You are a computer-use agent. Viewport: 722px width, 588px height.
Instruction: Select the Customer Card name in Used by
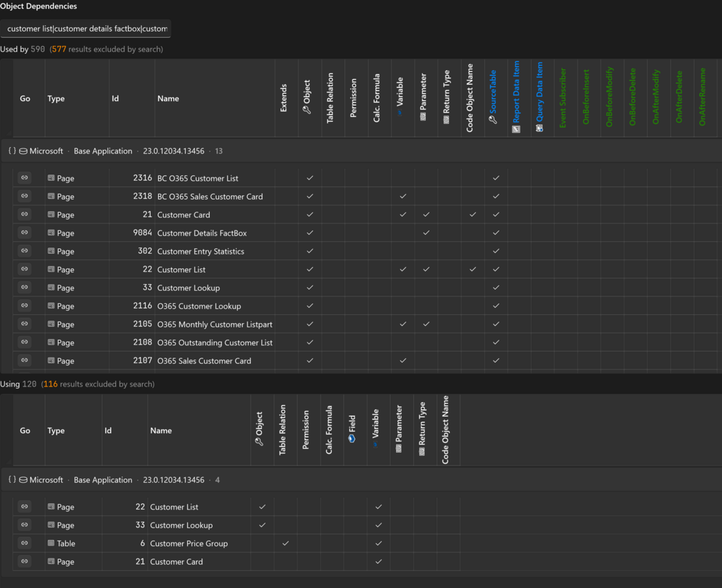point(184,215)
